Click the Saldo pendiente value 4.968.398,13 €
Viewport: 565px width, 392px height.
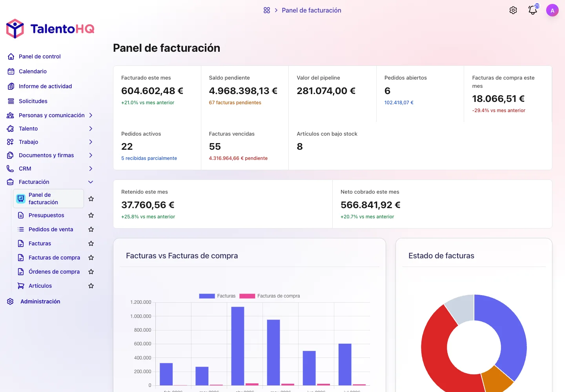pos(243,91)
